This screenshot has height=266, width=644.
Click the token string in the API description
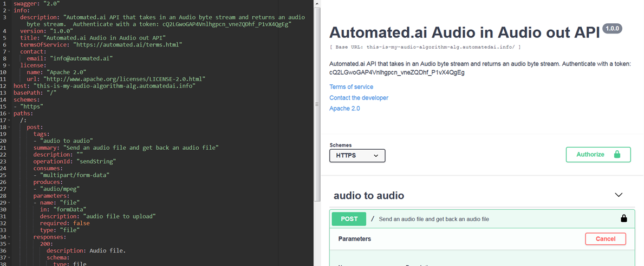[397, 73]
